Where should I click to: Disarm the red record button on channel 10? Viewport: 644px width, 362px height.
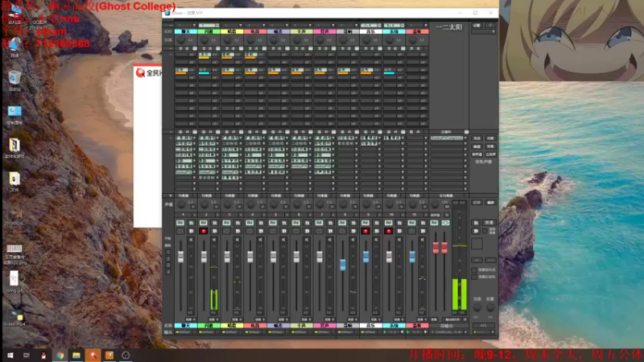[388, 232]
